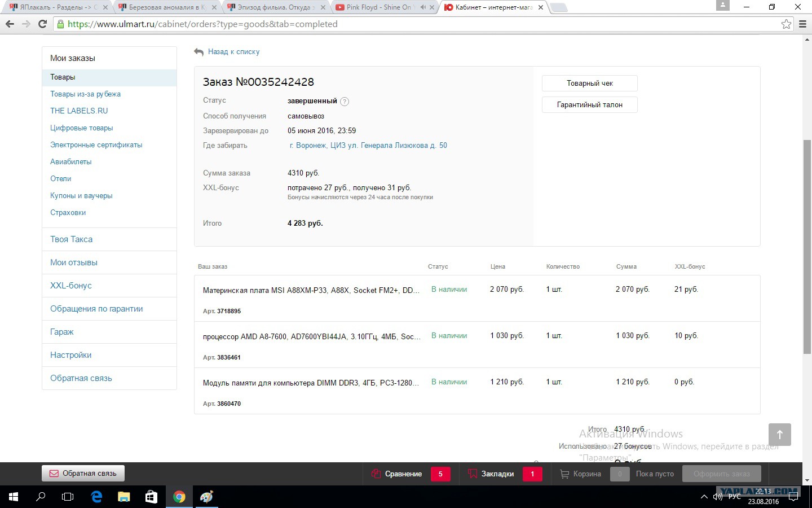The image size is (812, 508).
Task: Click the Мои заказы sidebar heading
Action: point(73,58)
